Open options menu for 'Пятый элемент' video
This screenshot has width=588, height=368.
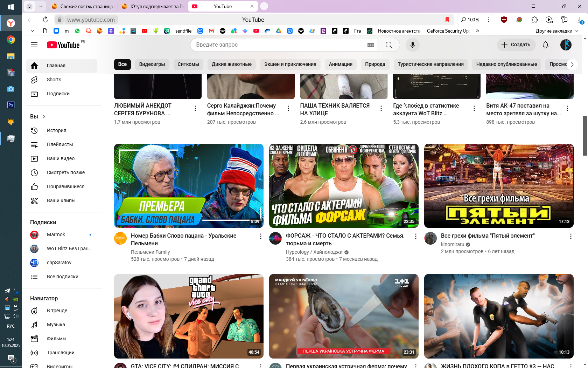click(x=570, y=236)
